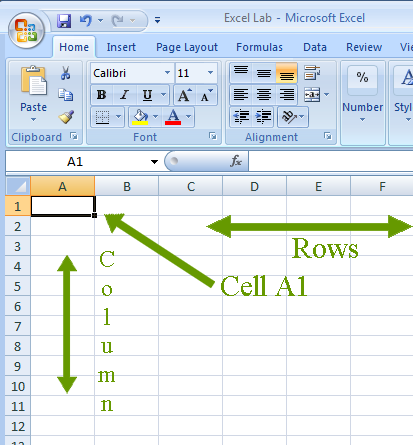Toggle Underline formatting
This screenshot has height=445, width=413.
(x=147, y=95)
